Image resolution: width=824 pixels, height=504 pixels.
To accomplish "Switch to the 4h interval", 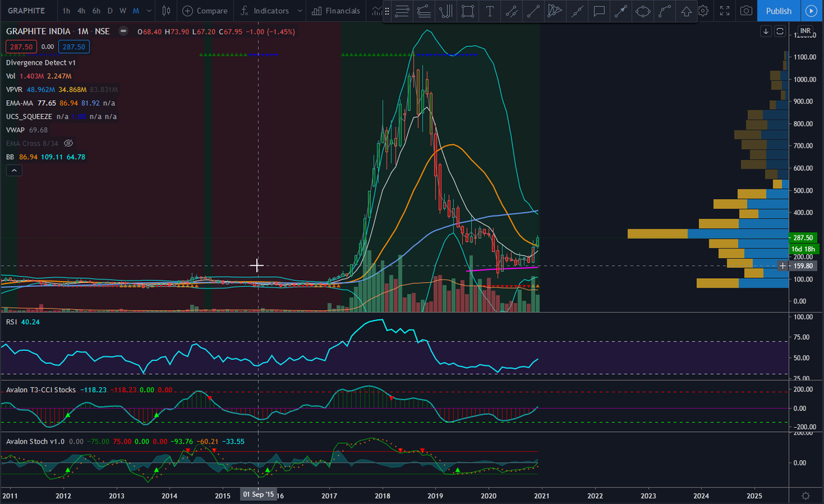I will (82, 11).
